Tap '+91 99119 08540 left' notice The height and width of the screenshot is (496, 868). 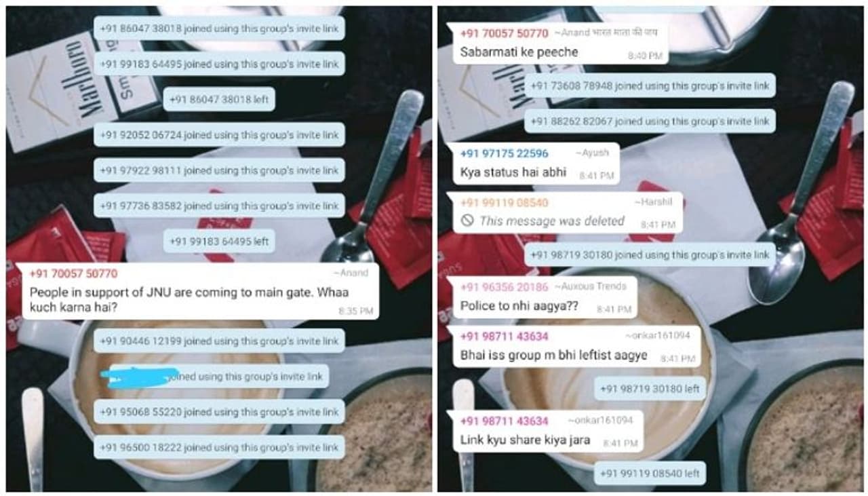650,474
